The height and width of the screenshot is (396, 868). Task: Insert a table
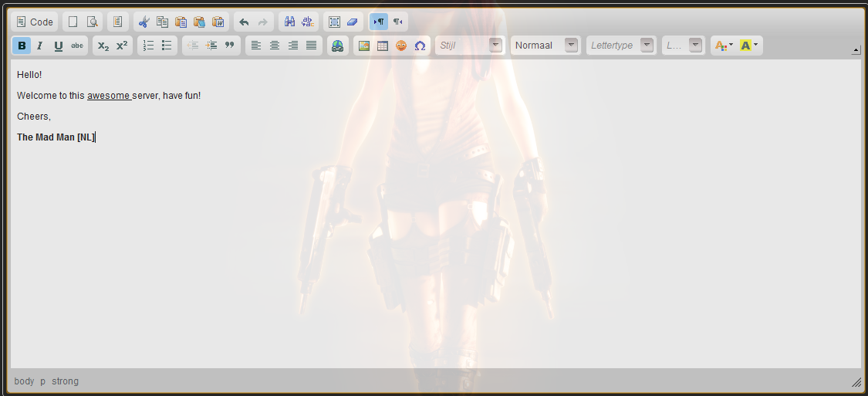click(x=383, y=46)
